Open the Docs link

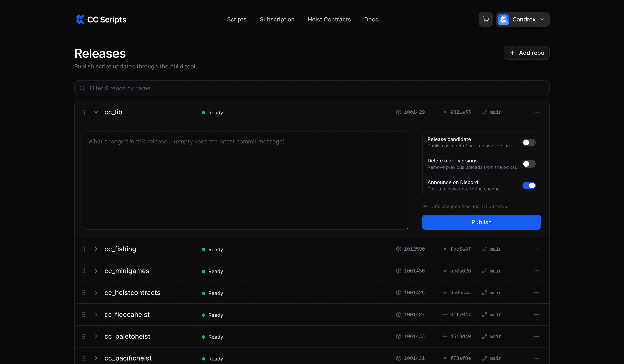[371, 19]
